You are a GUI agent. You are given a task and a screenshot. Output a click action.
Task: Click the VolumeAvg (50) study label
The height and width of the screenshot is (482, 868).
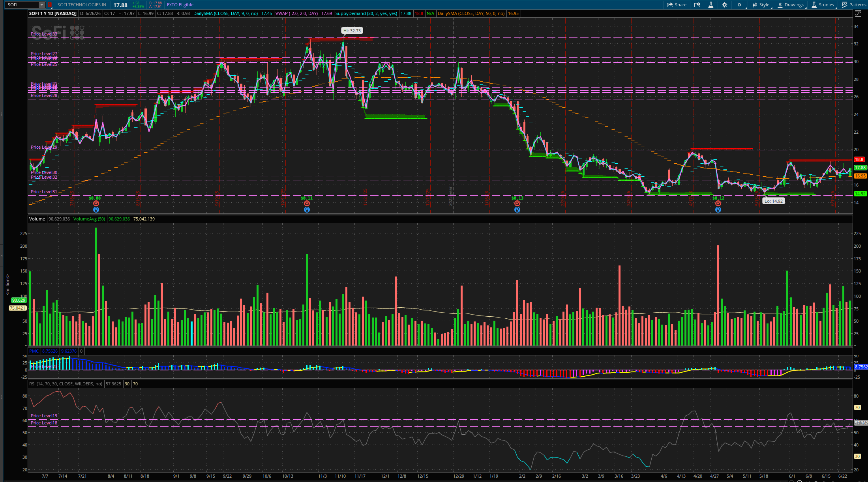pyautogui.click(x=89, y=219)
